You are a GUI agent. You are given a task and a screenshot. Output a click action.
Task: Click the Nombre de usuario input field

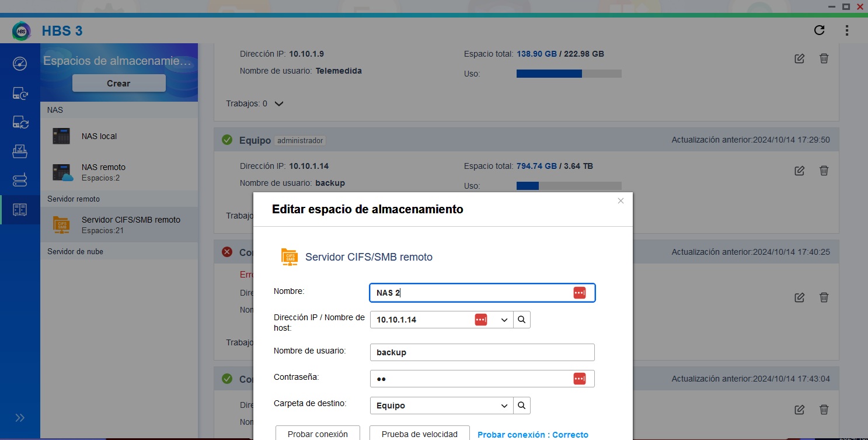[x=482, y=352]
